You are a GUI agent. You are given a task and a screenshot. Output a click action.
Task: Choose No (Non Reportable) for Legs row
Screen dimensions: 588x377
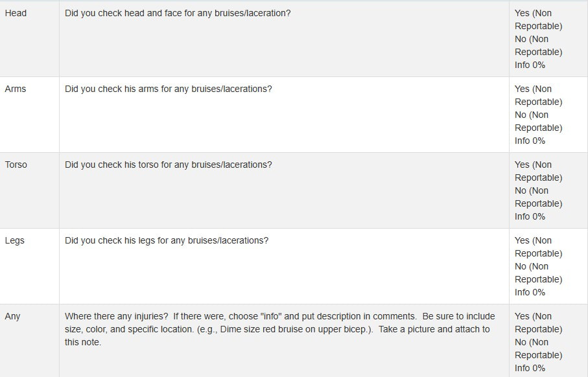[x=538, y=273]
